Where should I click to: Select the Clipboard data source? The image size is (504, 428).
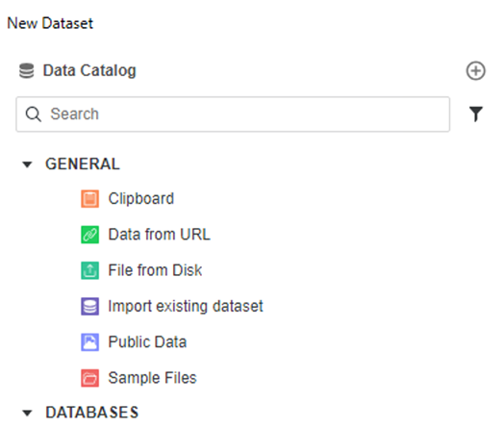point(141,198)
